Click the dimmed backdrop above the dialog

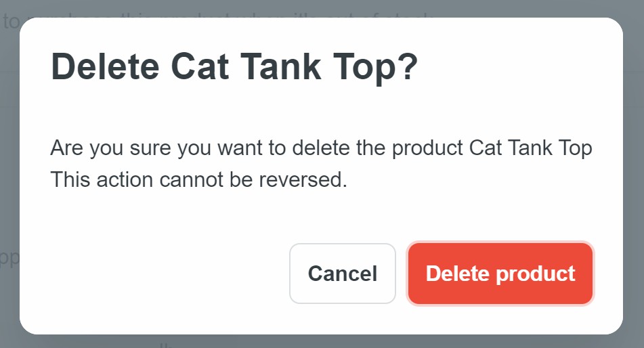(x=322, y=8)
